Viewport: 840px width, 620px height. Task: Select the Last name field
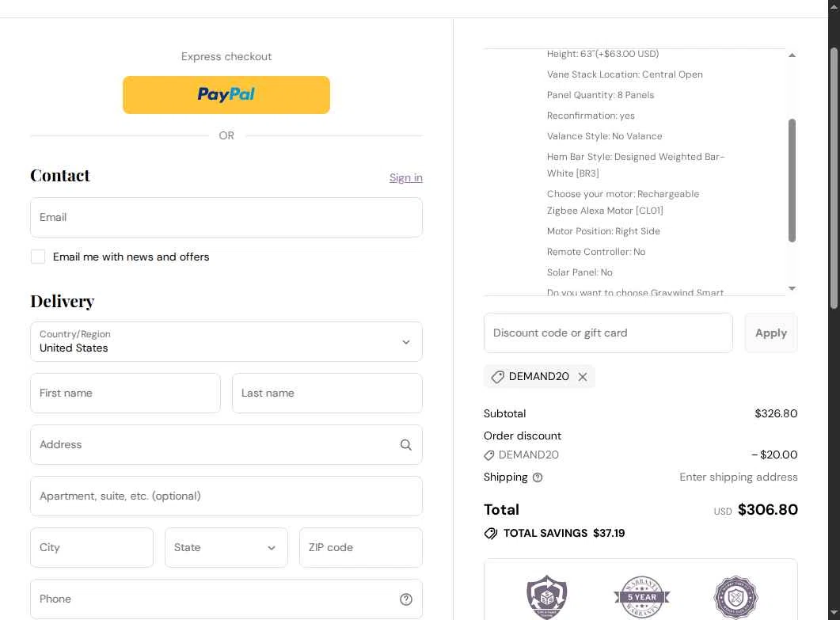point(327,394)
